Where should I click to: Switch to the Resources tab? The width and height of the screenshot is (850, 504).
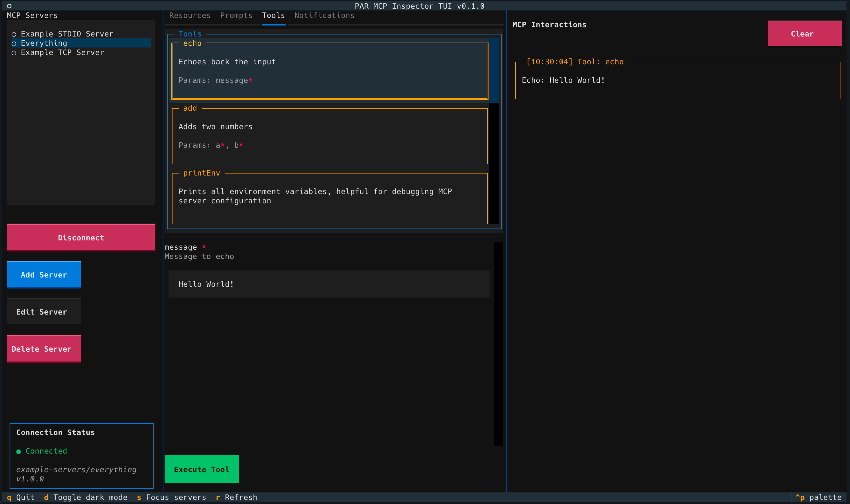pos(190,16)
